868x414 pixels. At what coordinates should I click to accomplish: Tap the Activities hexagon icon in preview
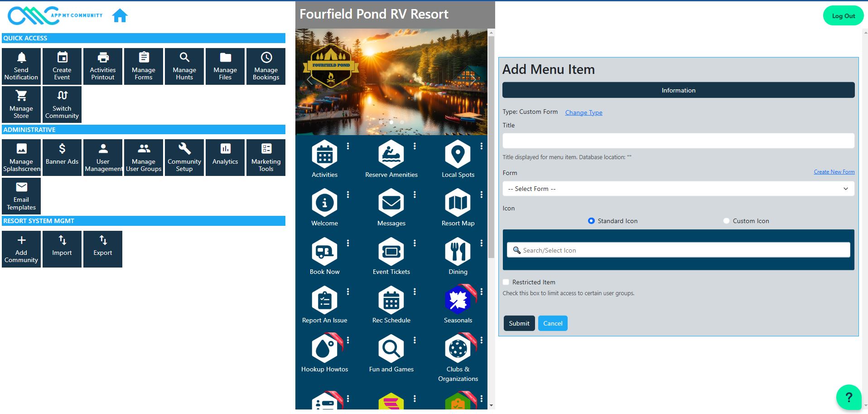(324, 154)
